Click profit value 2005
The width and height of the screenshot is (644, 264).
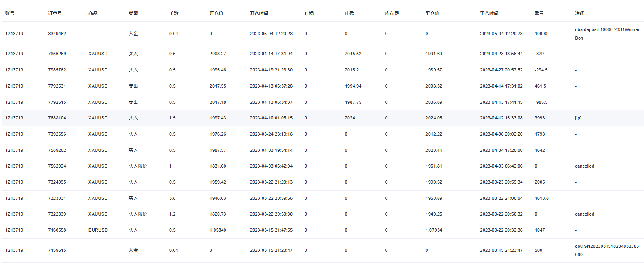pyautogui.click(x=540, y=182)
